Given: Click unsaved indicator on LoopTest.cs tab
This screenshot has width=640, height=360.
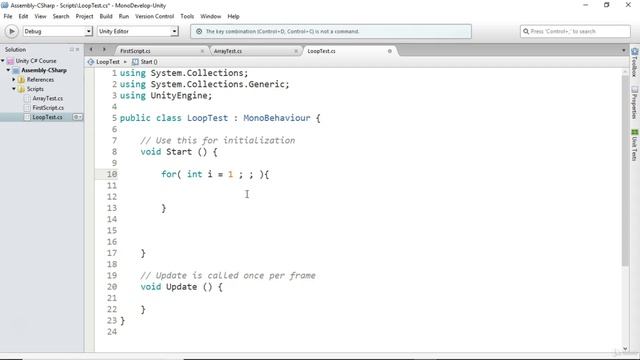Looking at the screenshot, I should click(389, 51).
